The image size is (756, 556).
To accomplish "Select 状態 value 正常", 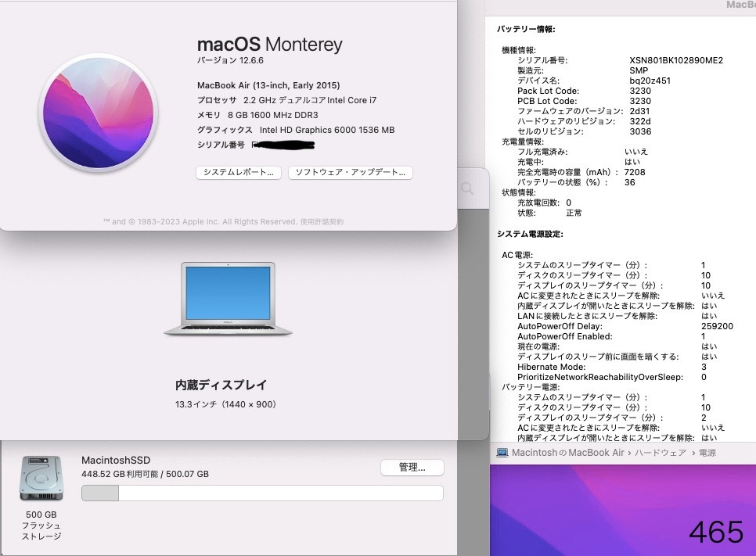I will (574, 213).
